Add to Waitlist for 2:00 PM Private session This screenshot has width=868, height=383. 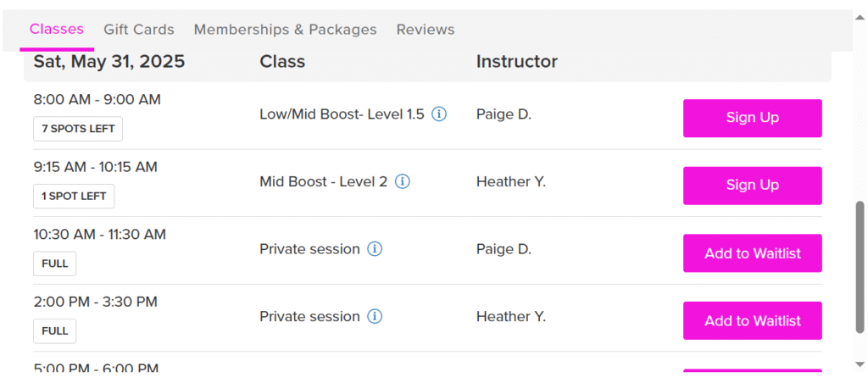pos(753,321)
